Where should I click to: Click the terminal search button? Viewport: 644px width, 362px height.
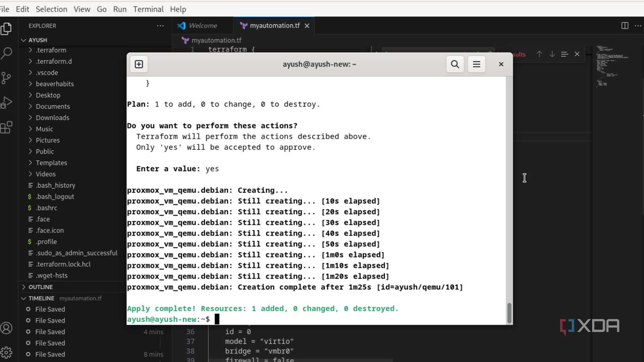[455, 64]
